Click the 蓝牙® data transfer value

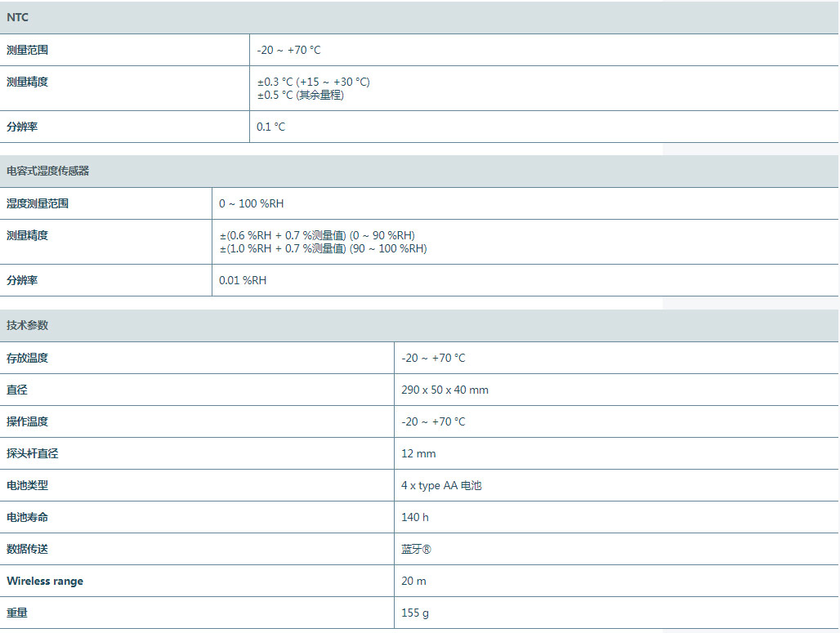[x=416, y=549]
